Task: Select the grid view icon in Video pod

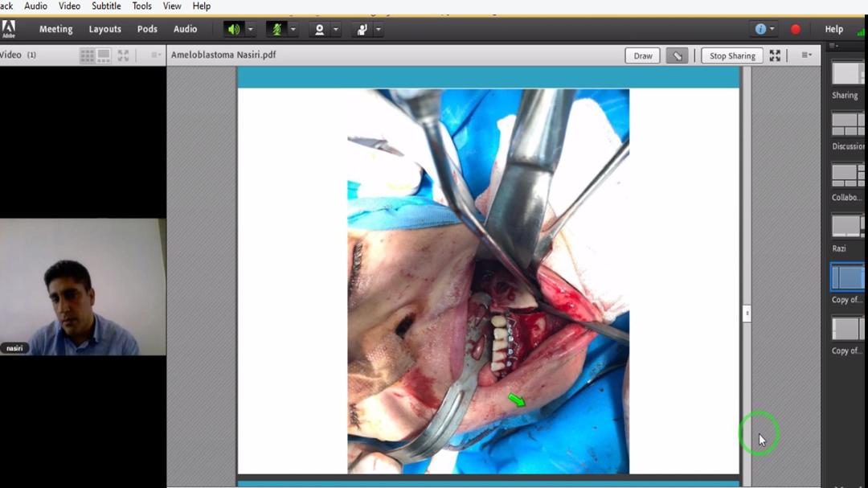Action: (87, 55)
